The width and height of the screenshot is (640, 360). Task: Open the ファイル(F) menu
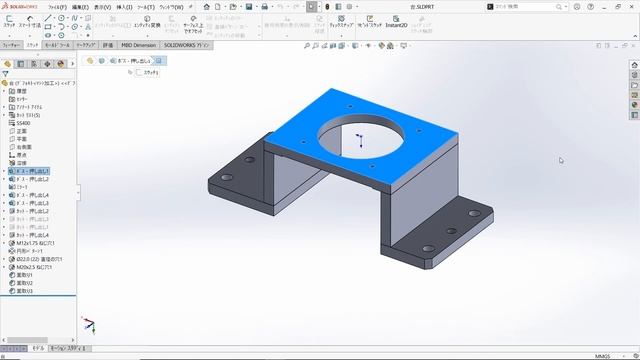[57, 7]
